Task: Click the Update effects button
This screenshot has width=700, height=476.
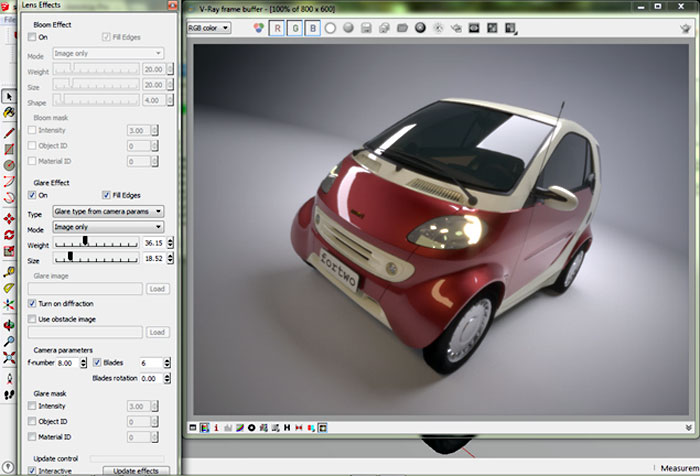Action: (136, 471)
